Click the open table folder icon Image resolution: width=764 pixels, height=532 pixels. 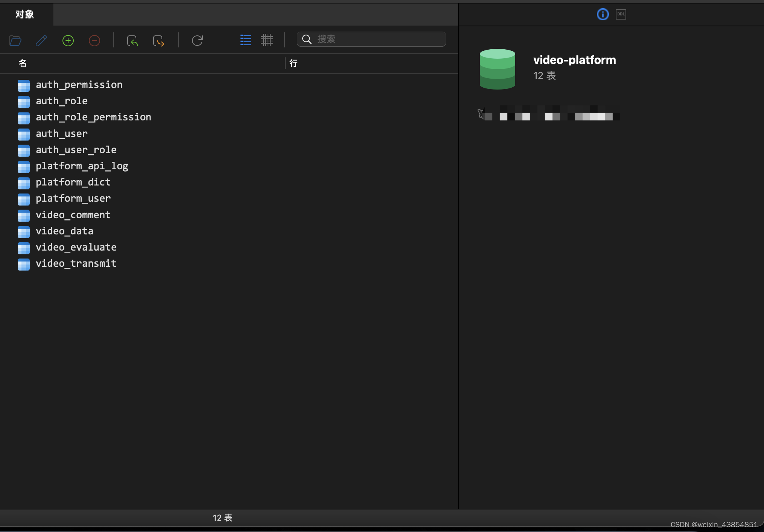click(15, 40)
